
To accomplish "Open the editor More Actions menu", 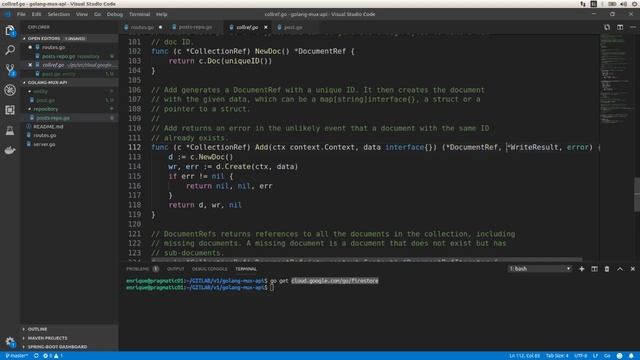I will click(633, 27).
